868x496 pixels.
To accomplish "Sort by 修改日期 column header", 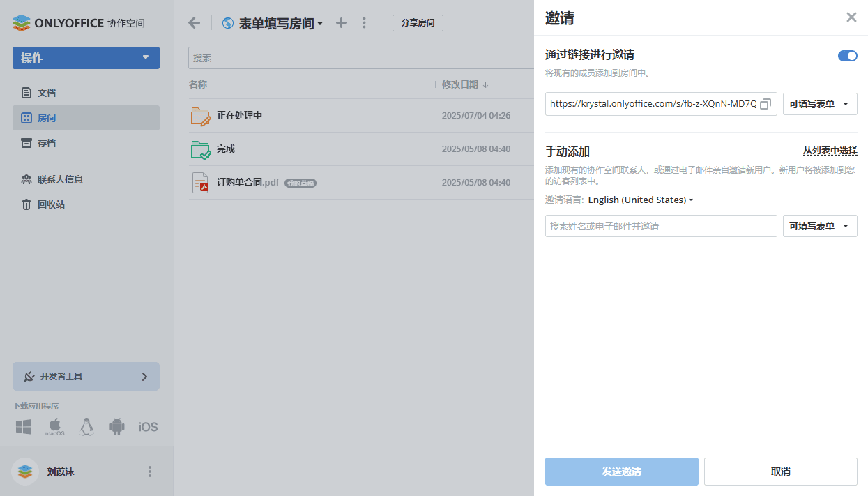I will point(460,84).
